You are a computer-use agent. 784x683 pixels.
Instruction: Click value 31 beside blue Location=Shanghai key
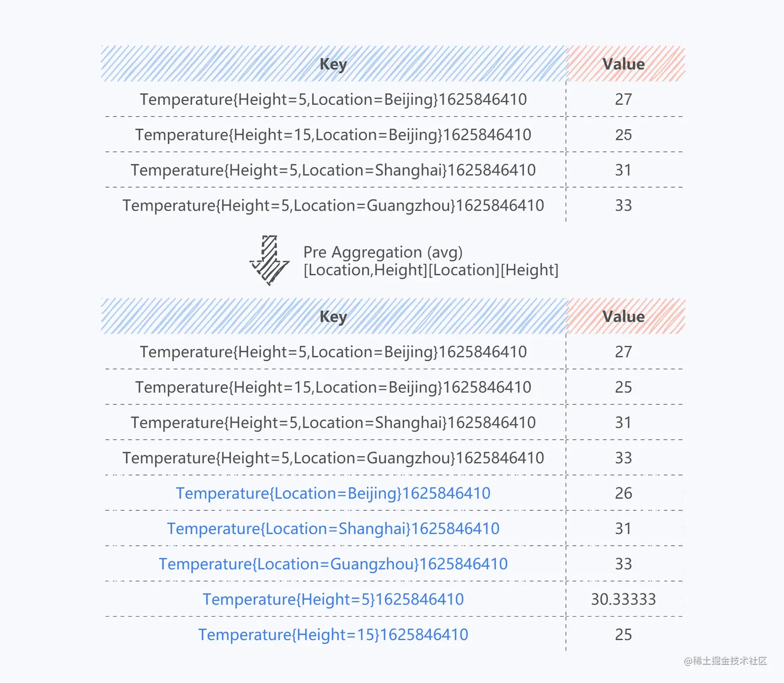(623, 528)
